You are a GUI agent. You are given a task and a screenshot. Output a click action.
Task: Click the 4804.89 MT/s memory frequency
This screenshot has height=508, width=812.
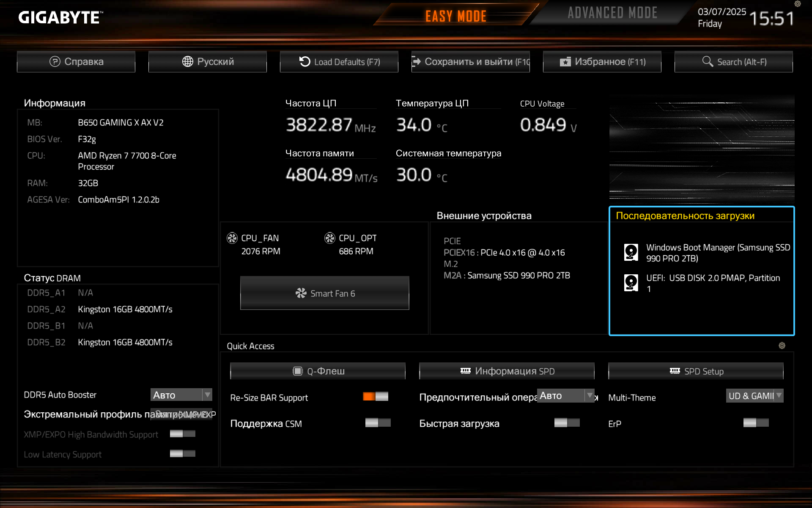click(332, 175)
